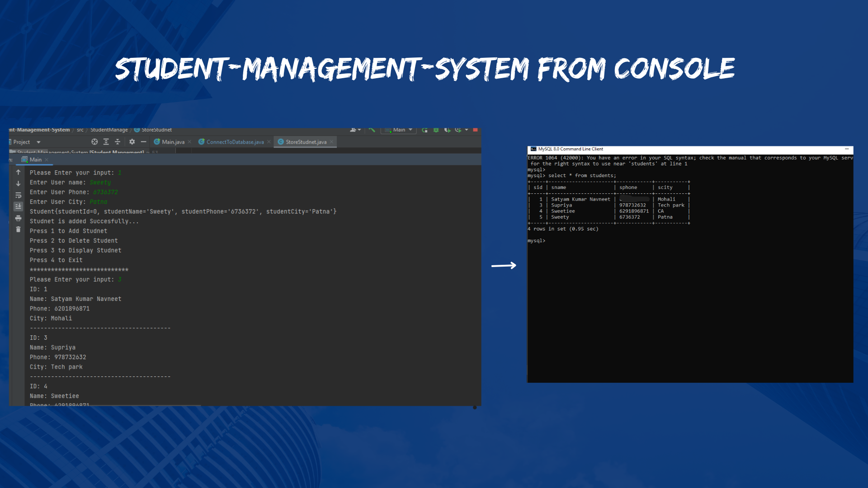Click the Select Opened File target icon
This screenshot has height=488, width=868.
(x=94, y=142)
